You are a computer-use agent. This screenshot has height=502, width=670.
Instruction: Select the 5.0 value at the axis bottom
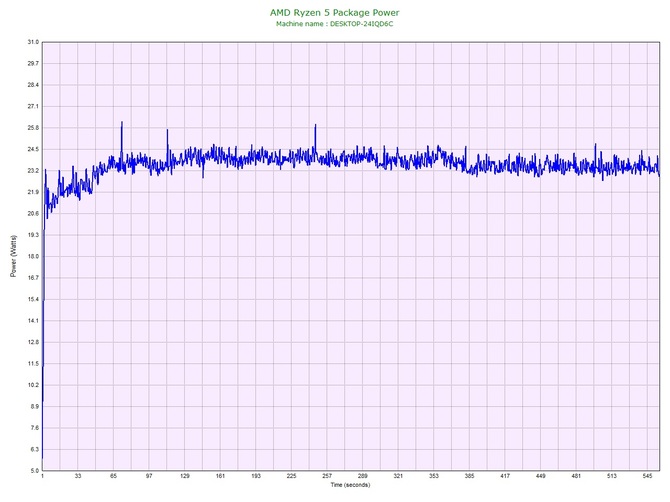point(34,471)
